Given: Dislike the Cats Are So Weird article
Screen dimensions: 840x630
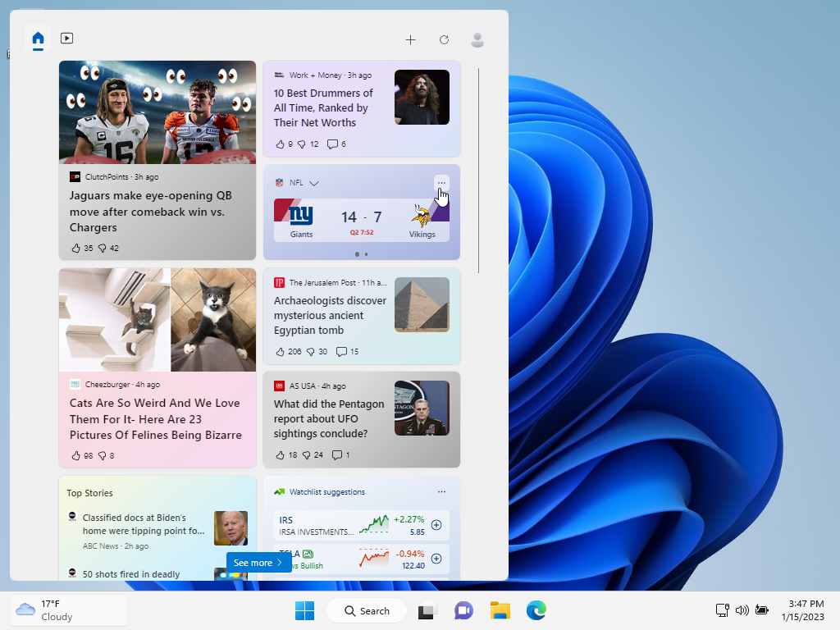Looking at the screenshot, I should 103,455.
